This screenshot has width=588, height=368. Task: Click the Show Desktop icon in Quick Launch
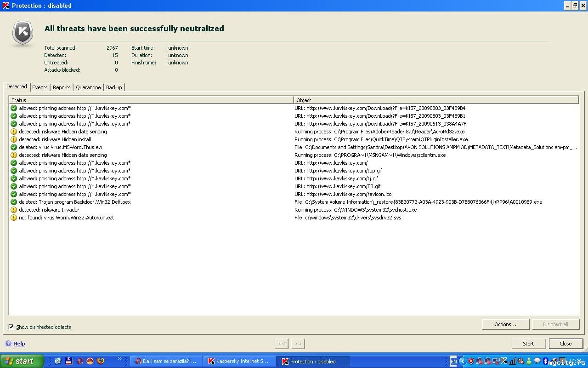[x=58, y=361]
